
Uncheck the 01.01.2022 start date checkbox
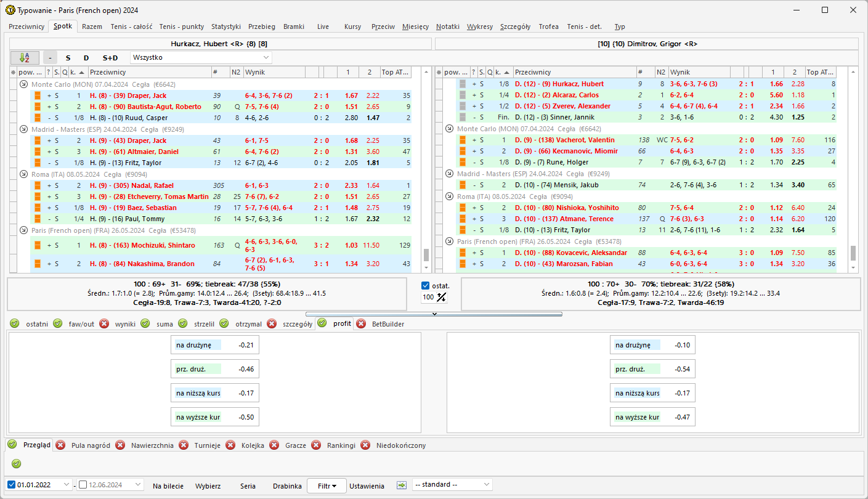pos(12,485)
